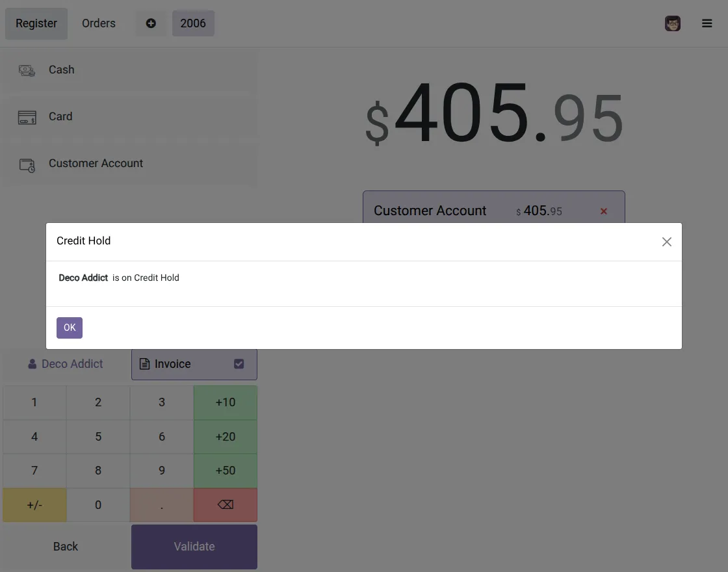Tap numpad key 2
The image size is (728, 572).
coord(98,402)
